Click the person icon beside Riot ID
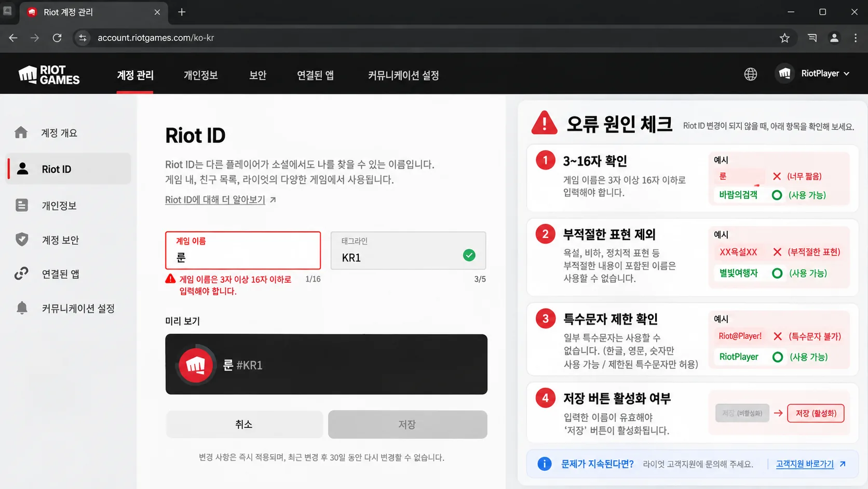The image size is (868, 489). click(x=22, y=168)
